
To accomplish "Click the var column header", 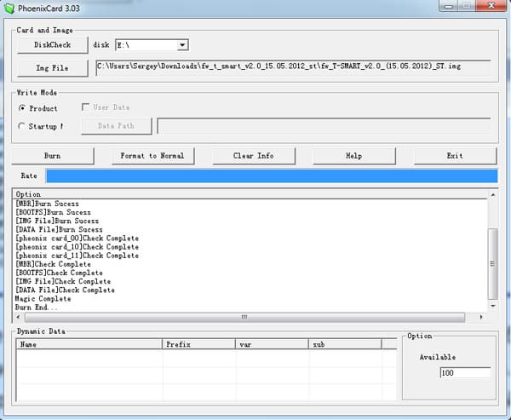I will pyautogui.click(x=272, y=344).
